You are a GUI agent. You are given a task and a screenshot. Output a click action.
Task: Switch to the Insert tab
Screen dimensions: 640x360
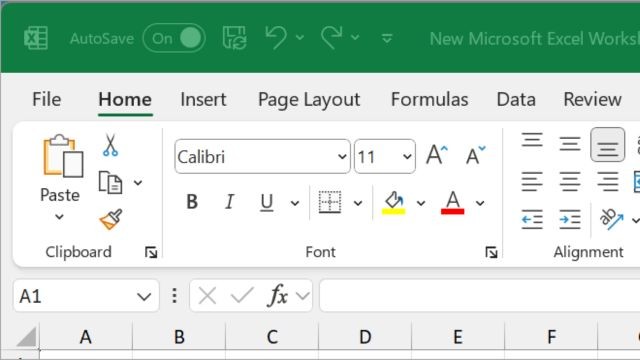pyautogui.click(x=203, y=99)
